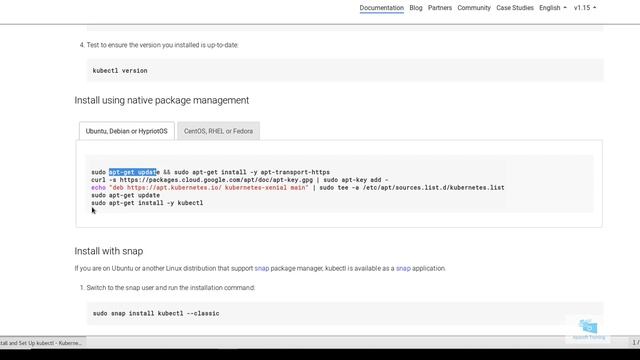This screenshot has width=640, height=360.
Task: Click 'sudo snap install kubectl --classic' command
Action: pos(156,313)
